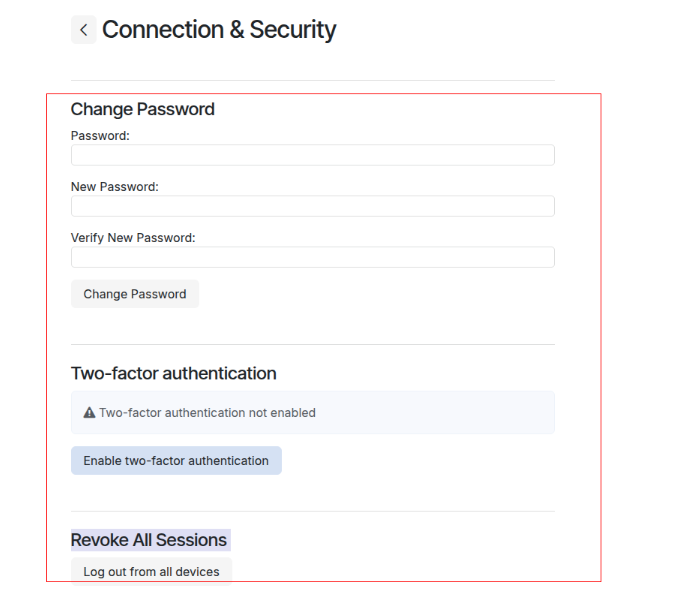This screenshot has height=599, width=698.
Task: Click the 'New Password:' field label
Action: [115, 186]
